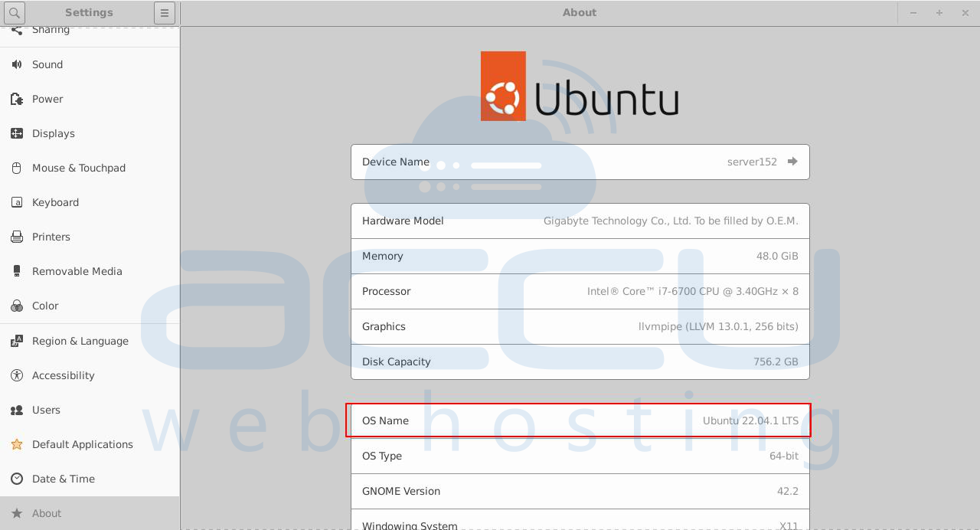Click the Printers icon in sidebar
980x530 pixels.
(x=17, y=237)
